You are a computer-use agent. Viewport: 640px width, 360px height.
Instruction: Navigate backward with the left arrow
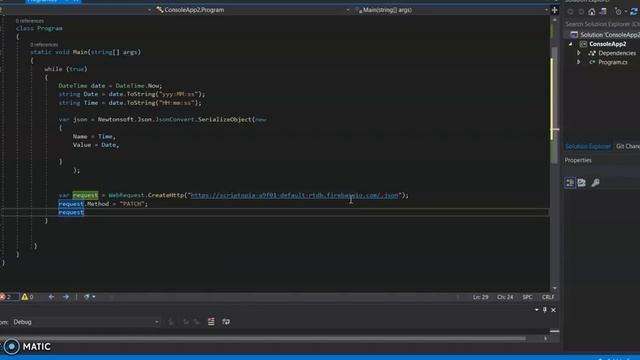51,297
